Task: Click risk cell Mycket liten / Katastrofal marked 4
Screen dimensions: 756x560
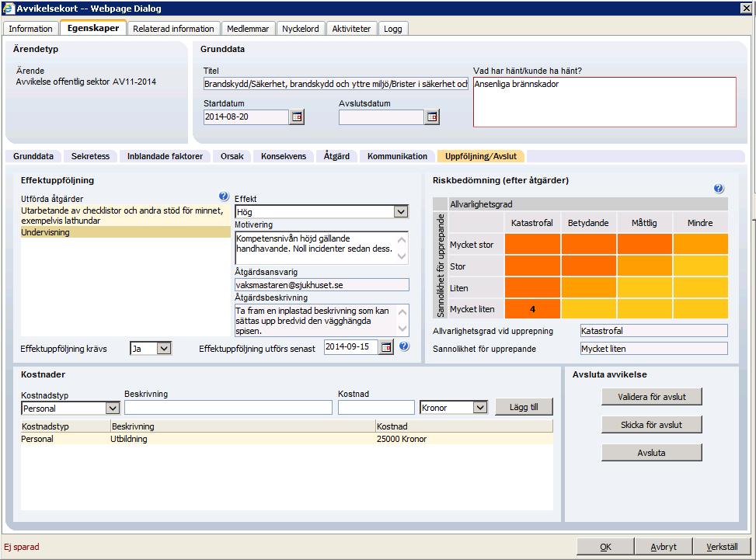Action: point(532,309)
